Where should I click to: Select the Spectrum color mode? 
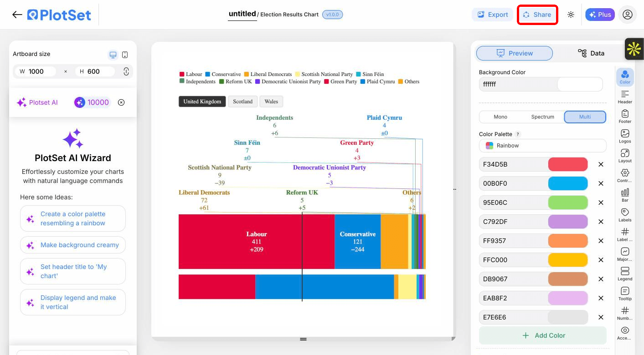542,117
